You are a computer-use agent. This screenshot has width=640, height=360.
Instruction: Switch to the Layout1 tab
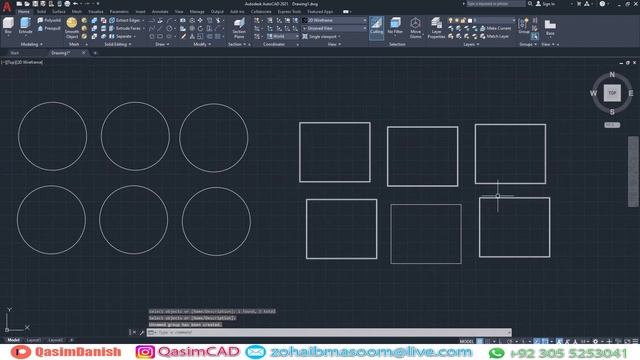(33, 340)
